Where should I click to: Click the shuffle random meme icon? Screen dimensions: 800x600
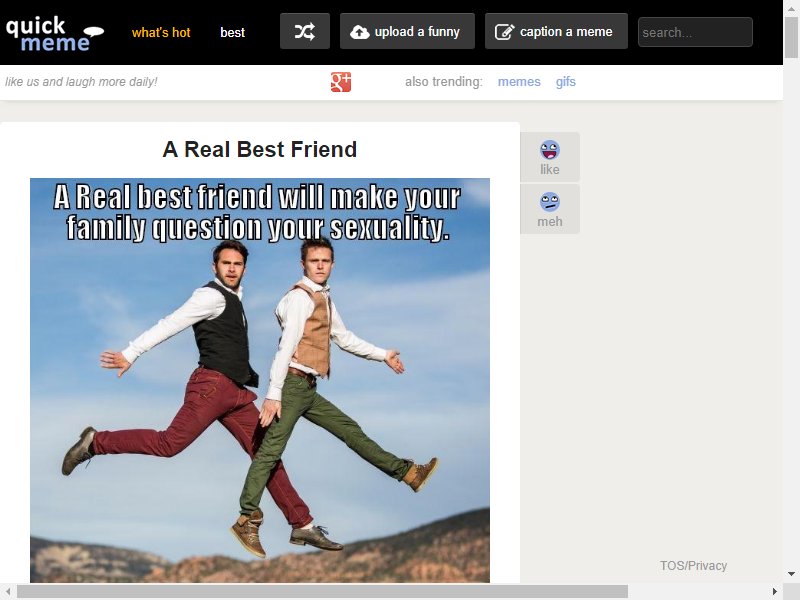click(305, 32)
